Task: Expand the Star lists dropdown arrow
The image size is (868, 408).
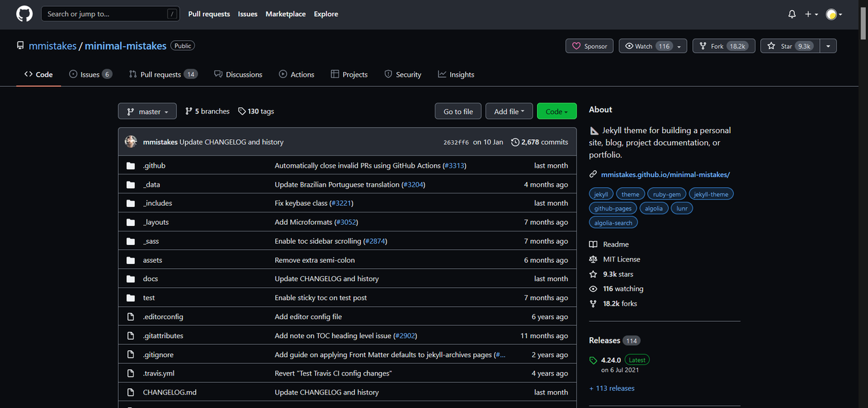Action: [828, 46]
